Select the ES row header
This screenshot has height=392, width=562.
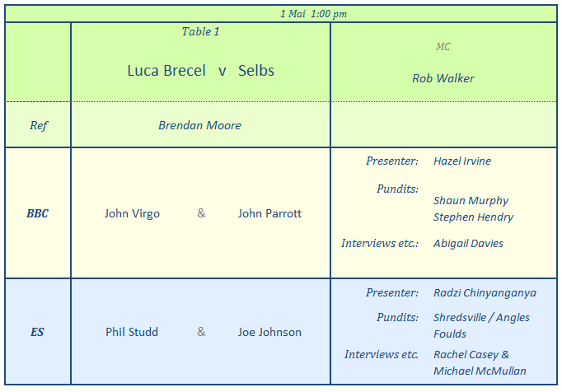tap(38, 333)
